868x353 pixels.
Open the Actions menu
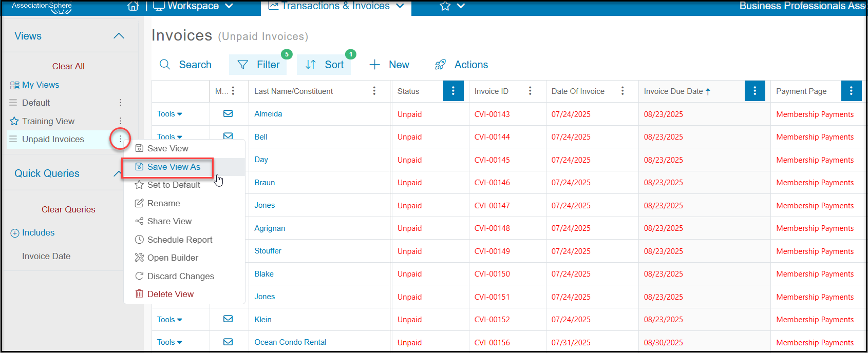pyautogui.click(x=461, y=65)
